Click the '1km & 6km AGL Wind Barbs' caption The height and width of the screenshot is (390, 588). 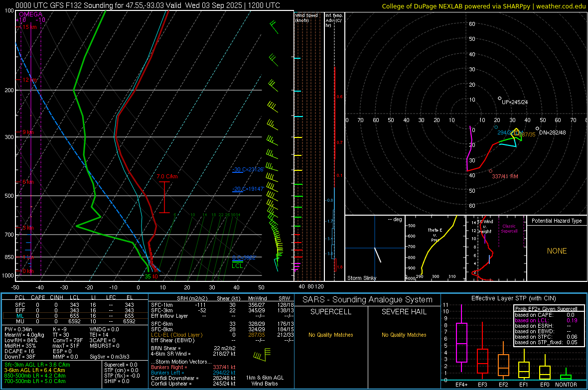point(265,381)
